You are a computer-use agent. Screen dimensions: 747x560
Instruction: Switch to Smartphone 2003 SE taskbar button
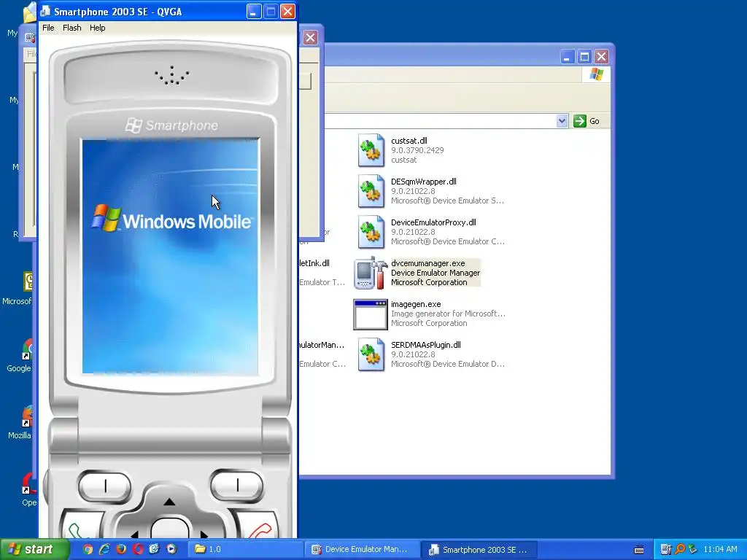pos(479,549)
